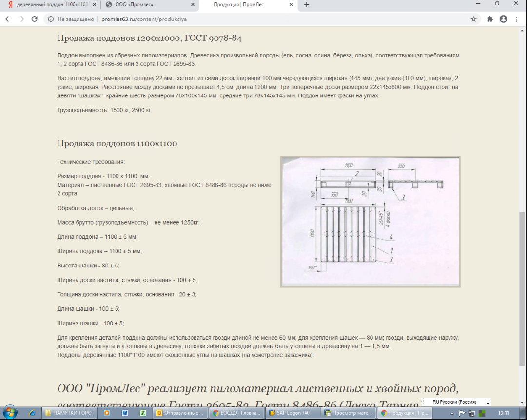Open the network tray icon
This screenshot has height=420, width=527.
pyautogui.click(x=472, y=413)
